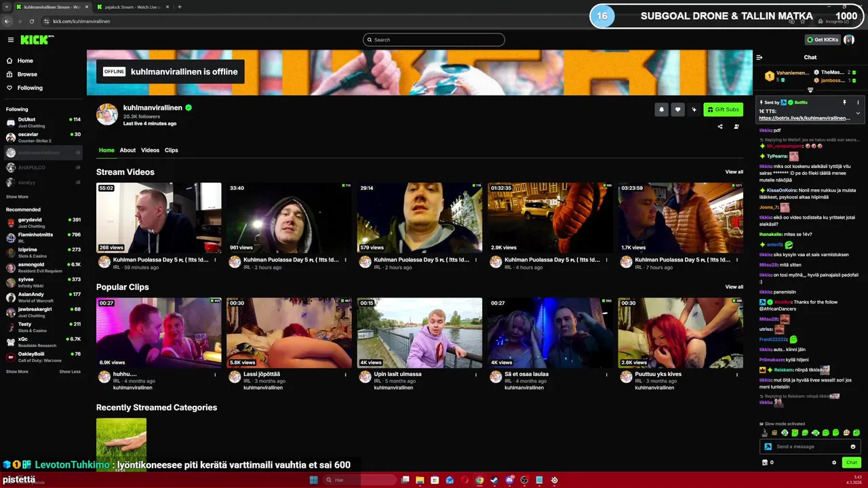The width and height of the screenshot is (868, 488).
Task: Switch to the Videos tab
Action: (x=150, y=150)
